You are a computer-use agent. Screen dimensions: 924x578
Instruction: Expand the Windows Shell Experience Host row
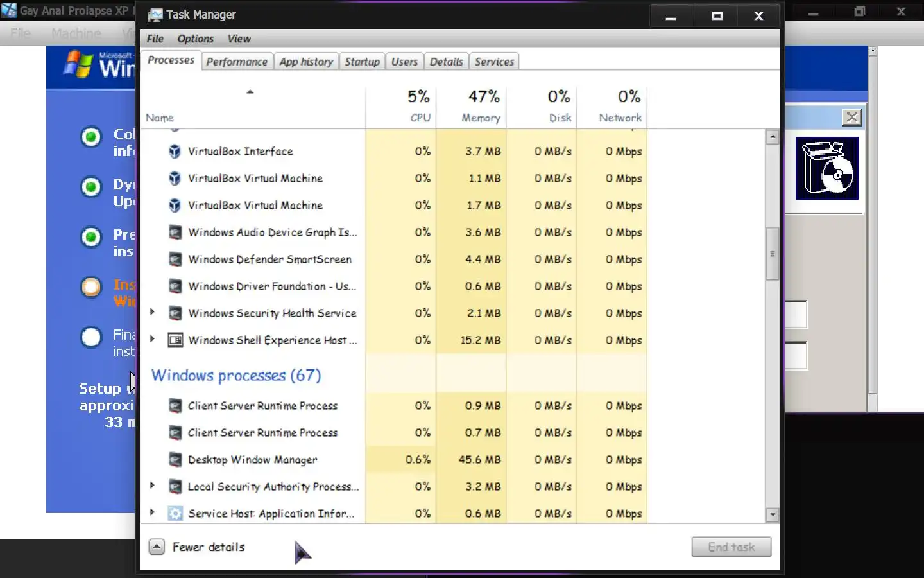tap(152, 338)
